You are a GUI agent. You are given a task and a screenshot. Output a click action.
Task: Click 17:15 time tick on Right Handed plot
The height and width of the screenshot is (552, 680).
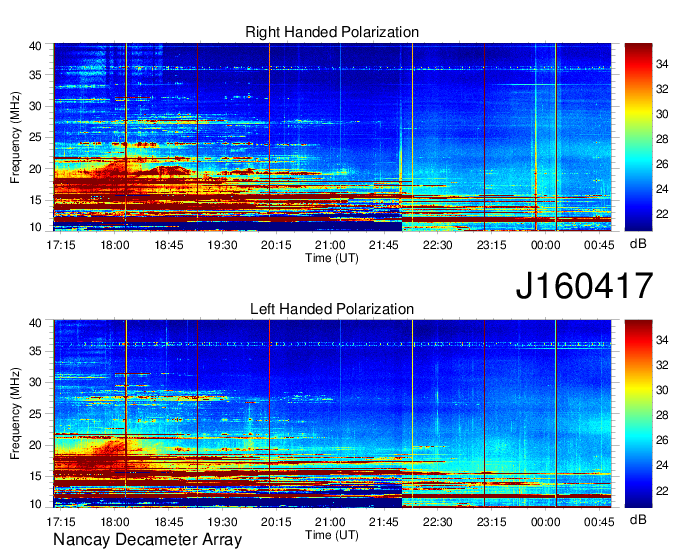click(61, 245)
